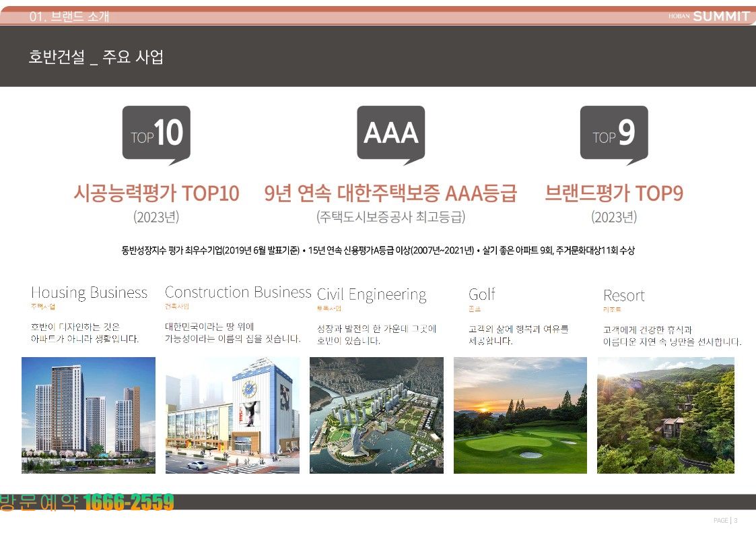The width and height of the screenshot is (756, 535).
Task: Click the 'Golf' heading
Action: pos(481,294)
